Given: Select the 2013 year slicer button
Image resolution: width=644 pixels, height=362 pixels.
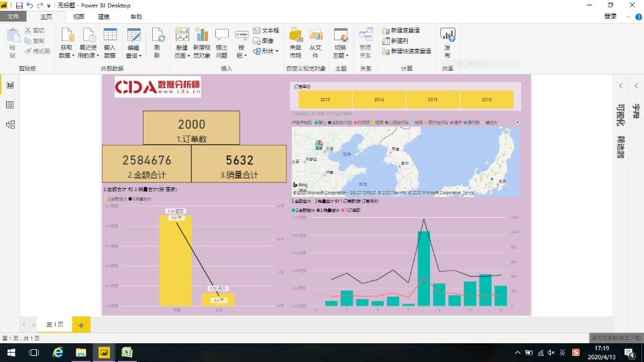Looking at the screenshot, I should (325, 99).
